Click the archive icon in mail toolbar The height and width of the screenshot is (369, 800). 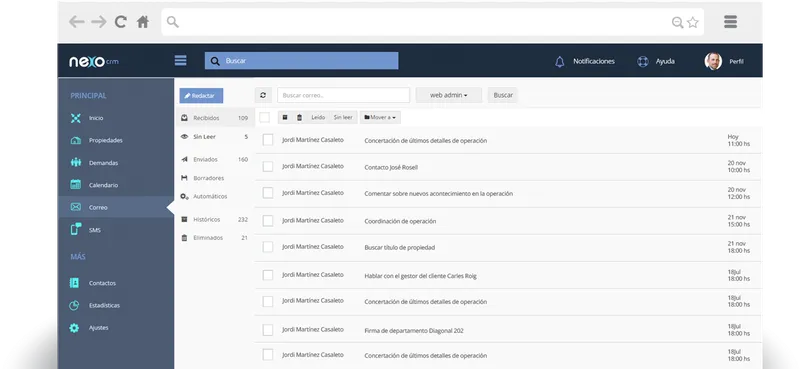tap(285, 117)
